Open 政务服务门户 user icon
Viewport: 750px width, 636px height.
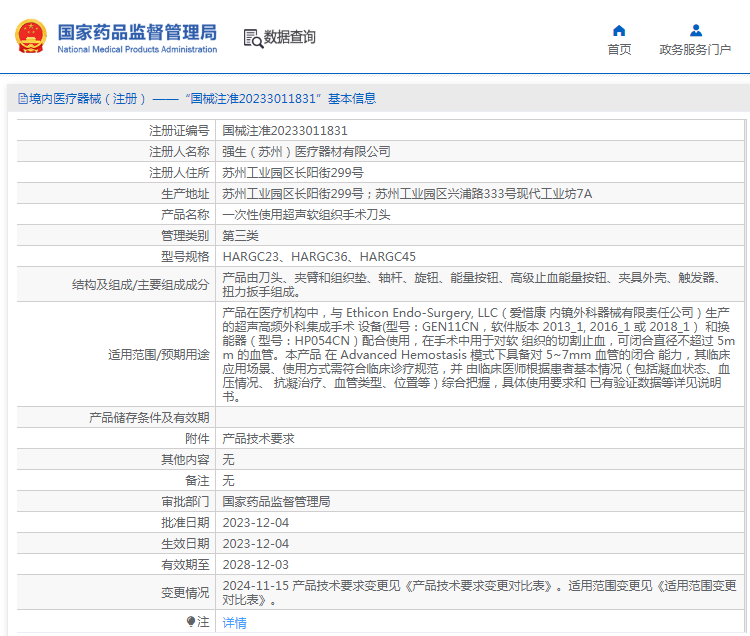click(x=696, y=31)
